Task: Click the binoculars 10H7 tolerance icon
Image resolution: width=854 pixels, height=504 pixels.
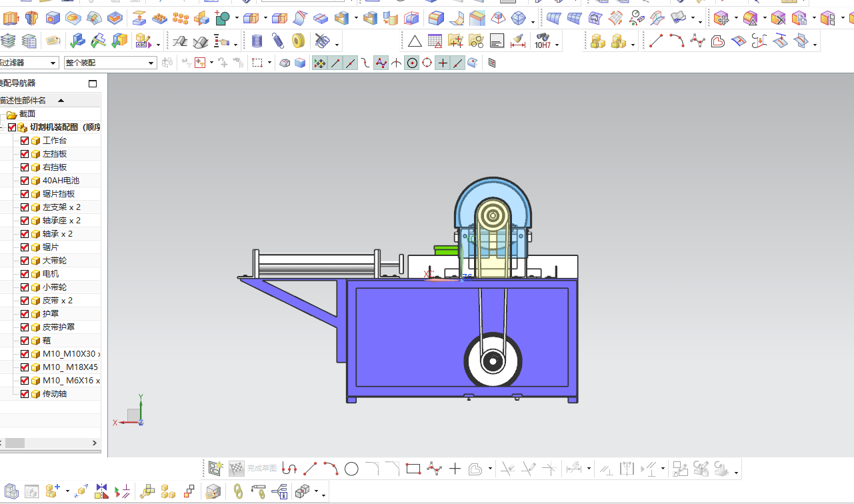Action: pos(542,41)
